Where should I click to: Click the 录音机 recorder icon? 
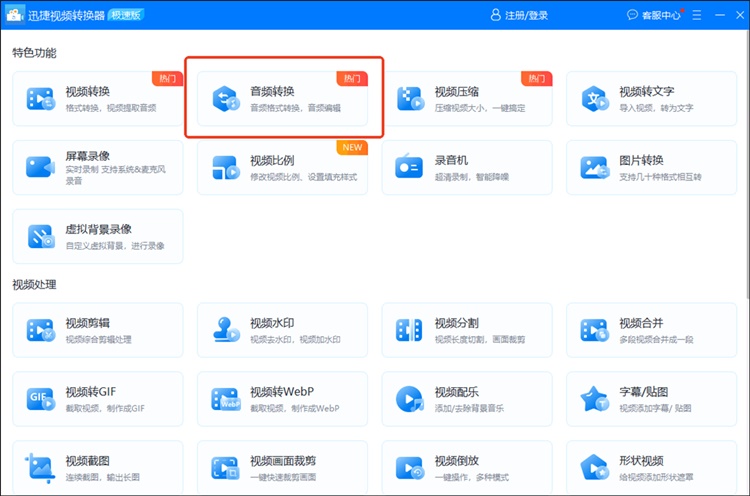pyautogui.click(x=409, y=166)
